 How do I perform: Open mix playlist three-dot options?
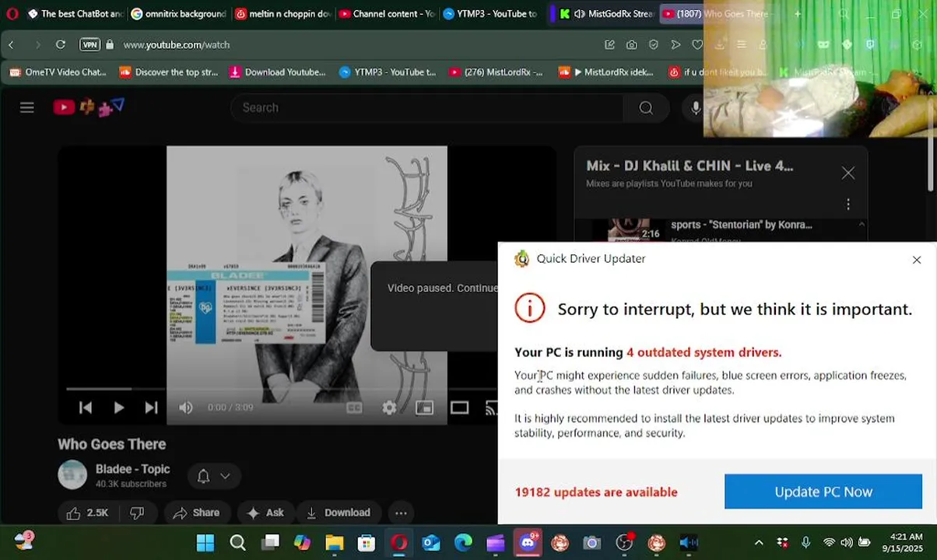[848, 204]
